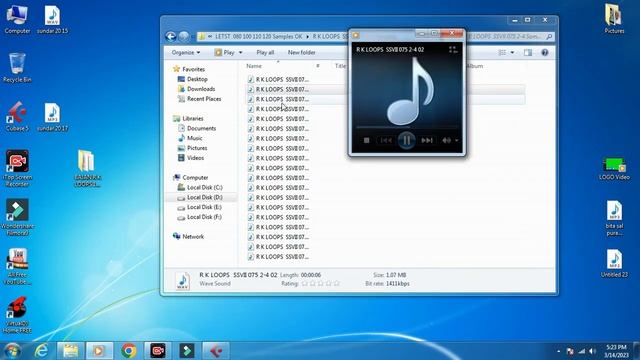This screenshot has height=360, width=640.
Task: Open Local Disk (E:)
Action: 204,207
